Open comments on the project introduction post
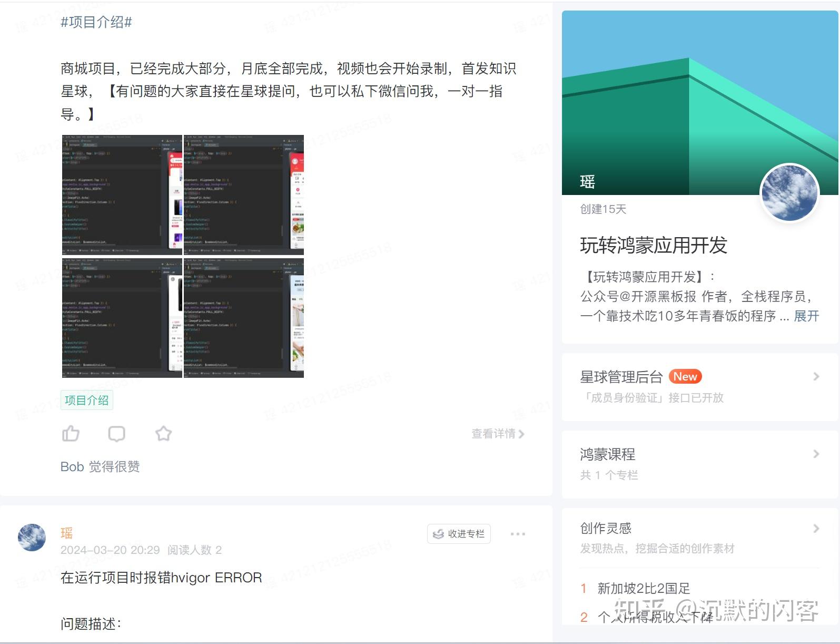 point(116,434)
